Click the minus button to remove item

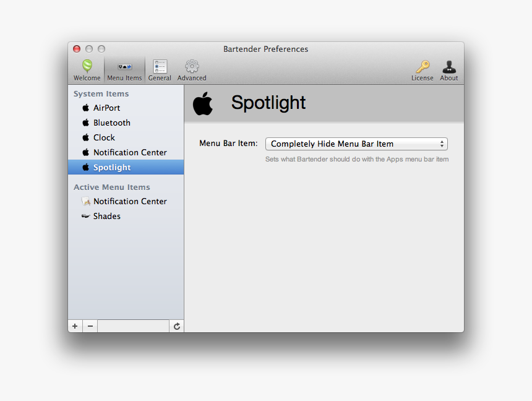pos(90,326)
